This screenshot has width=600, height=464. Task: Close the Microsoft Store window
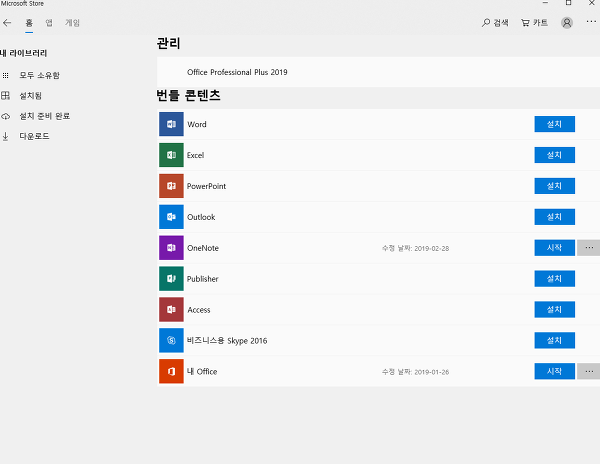click(591, 3)
